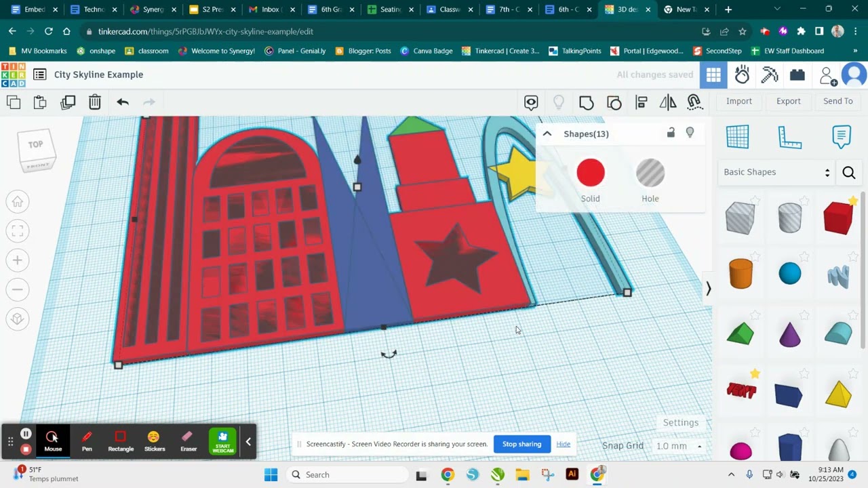Zoom out with the minus button

pos(18,289)
